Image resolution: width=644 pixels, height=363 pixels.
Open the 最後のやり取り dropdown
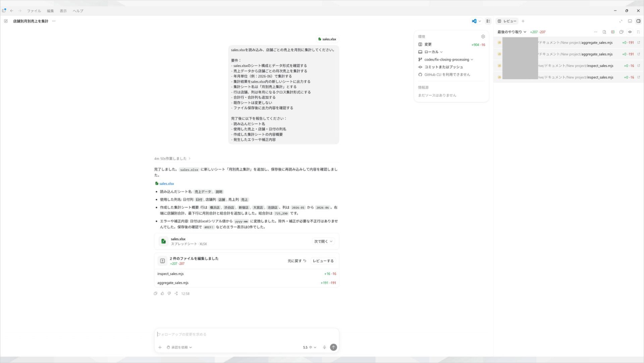[512, 32]
